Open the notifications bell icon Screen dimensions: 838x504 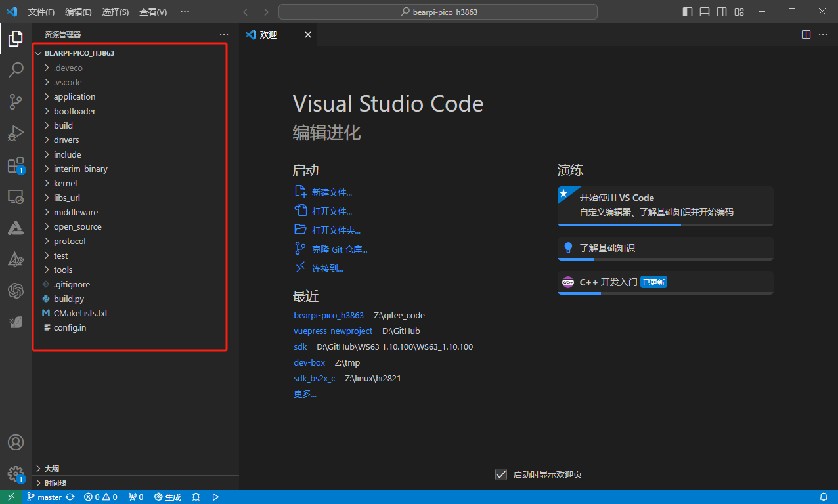tap(824, 497)
